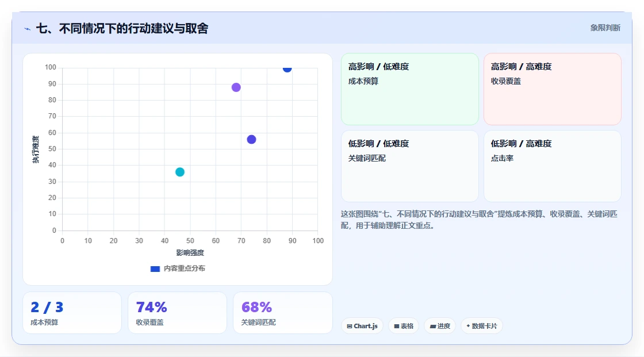Click the 数据卡片 tag chip
Viewport: 644px width, 357px height.
pos(482,326)
